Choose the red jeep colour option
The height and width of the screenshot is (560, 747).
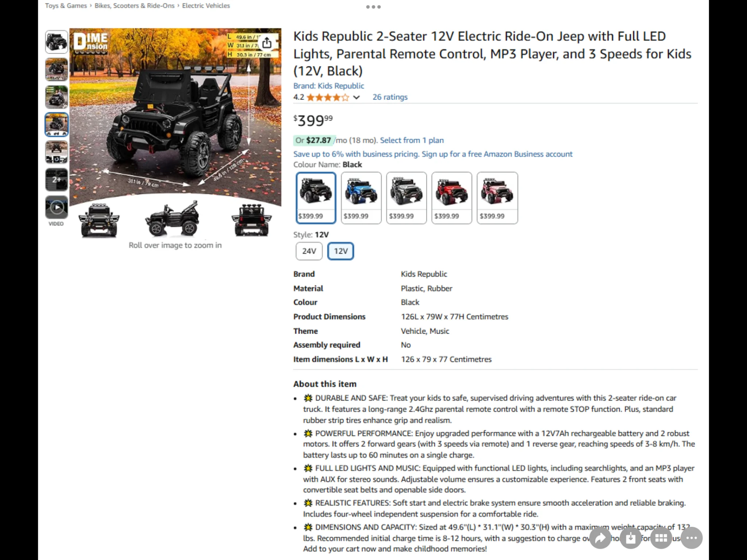[x=452, y=198]
